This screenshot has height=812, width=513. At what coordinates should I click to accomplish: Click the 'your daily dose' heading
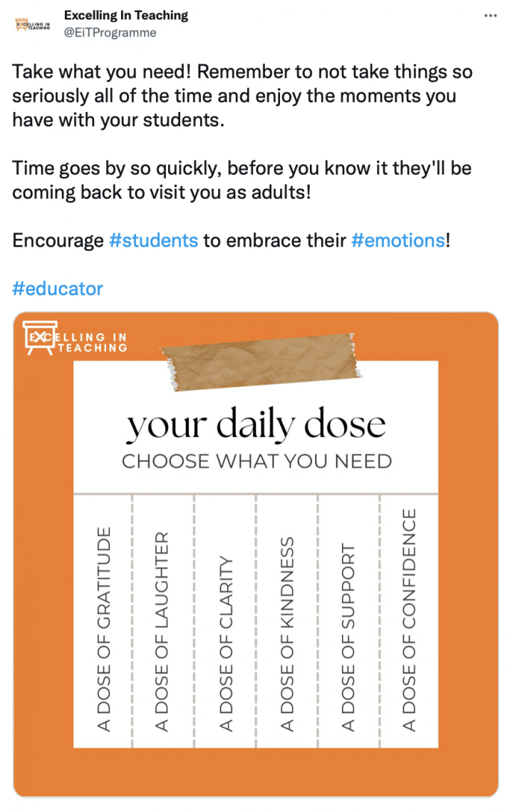coord(256,424)
